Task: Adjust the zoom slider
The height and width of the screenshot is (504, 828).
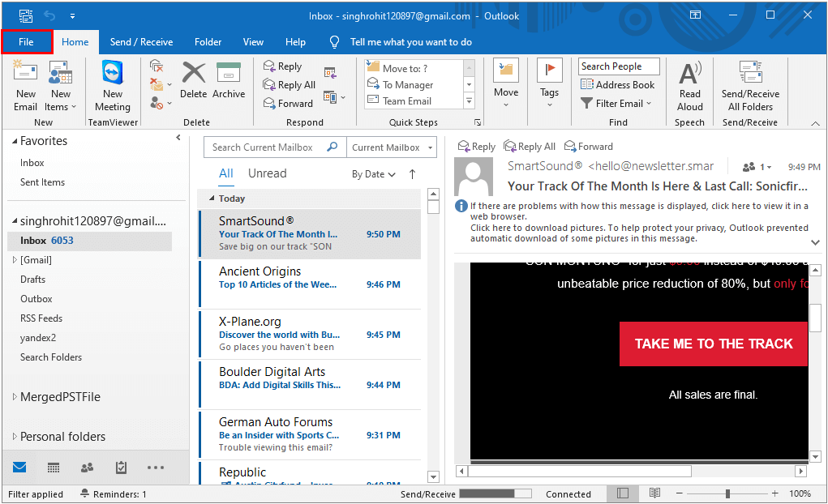Action: pos(727,493)
